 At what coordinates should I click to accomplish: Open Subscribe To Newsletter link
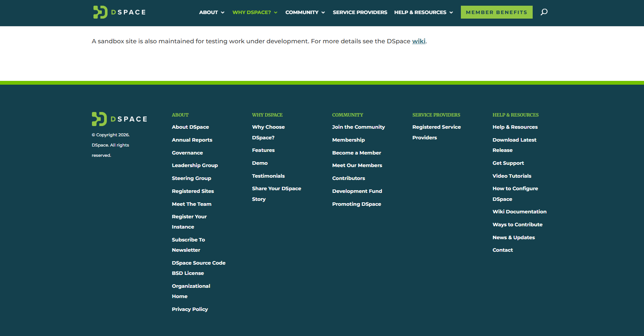click(188, 245)
